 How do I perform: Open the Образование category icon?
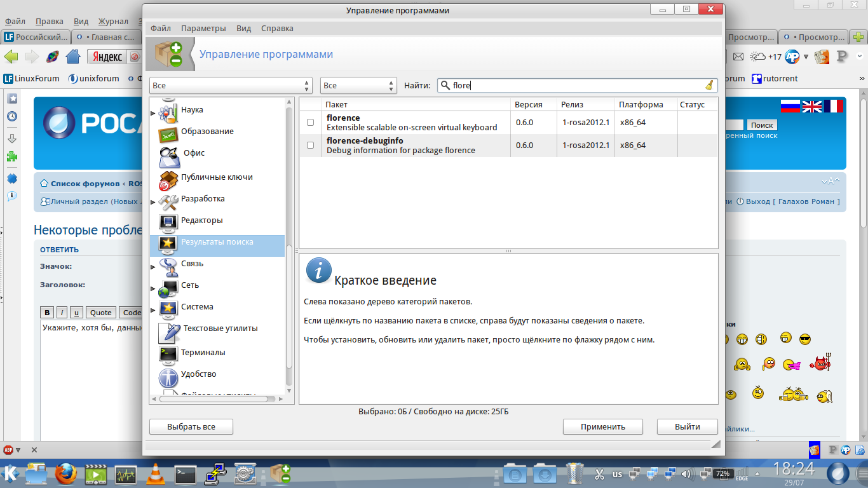(168, 134)
